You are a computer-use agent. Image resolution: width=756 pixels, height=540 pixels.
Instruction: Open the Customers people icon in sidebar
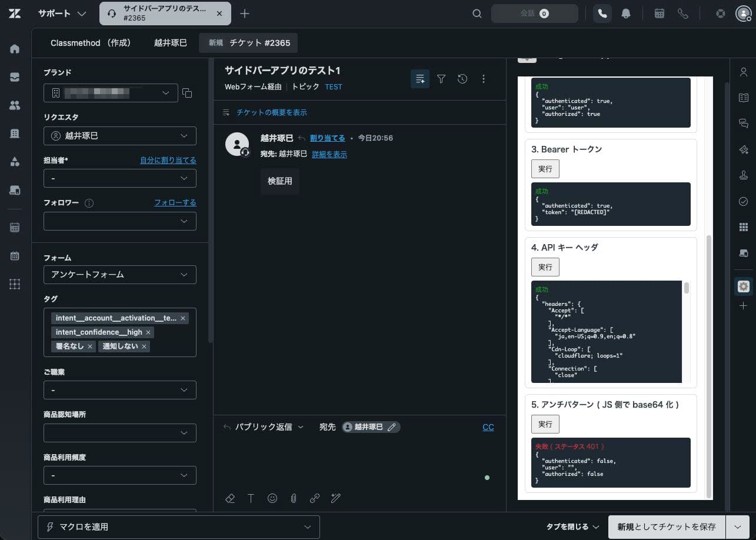(x=15, y=105)
